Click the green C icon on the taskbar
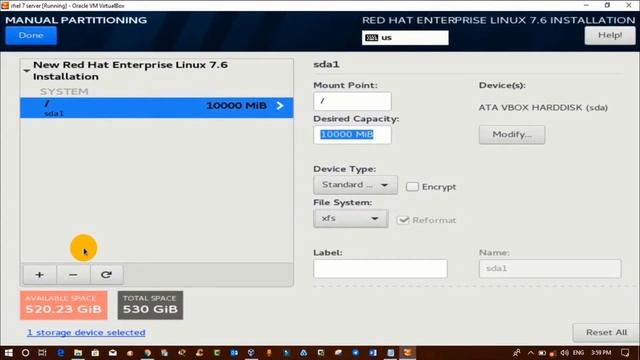This screenshot has width=640, height=360. click(x=217, y=353)
